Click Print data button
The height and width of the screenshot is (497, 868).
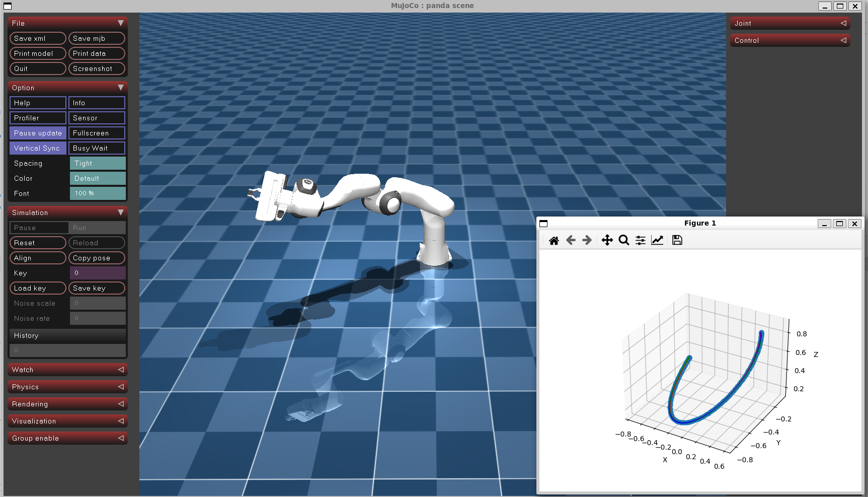(97, 53)
